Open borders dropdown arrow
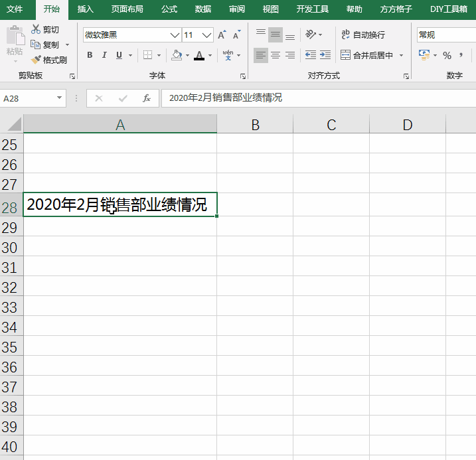 click(159, 55)
